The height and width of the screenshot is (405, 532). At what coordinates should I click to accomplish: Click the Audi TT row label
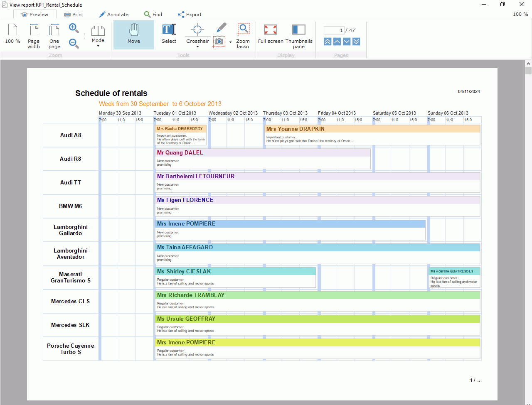coord(71,182)
